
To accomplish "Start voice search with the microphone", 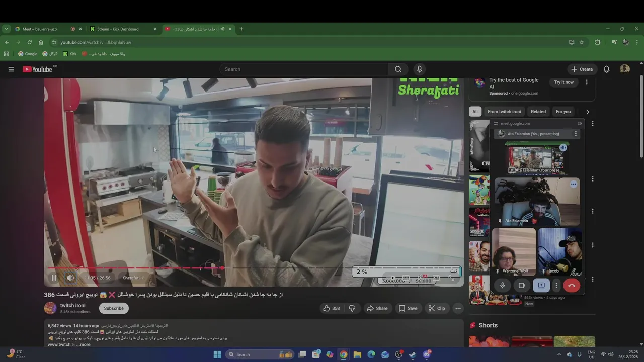I will 419,69.
